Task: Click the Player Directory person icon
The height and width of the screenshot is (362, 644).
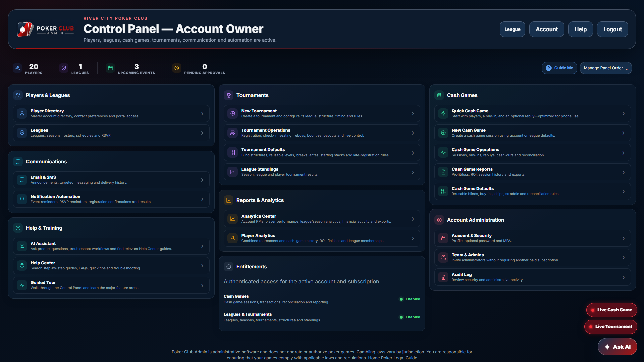Action: click(22, 114)
